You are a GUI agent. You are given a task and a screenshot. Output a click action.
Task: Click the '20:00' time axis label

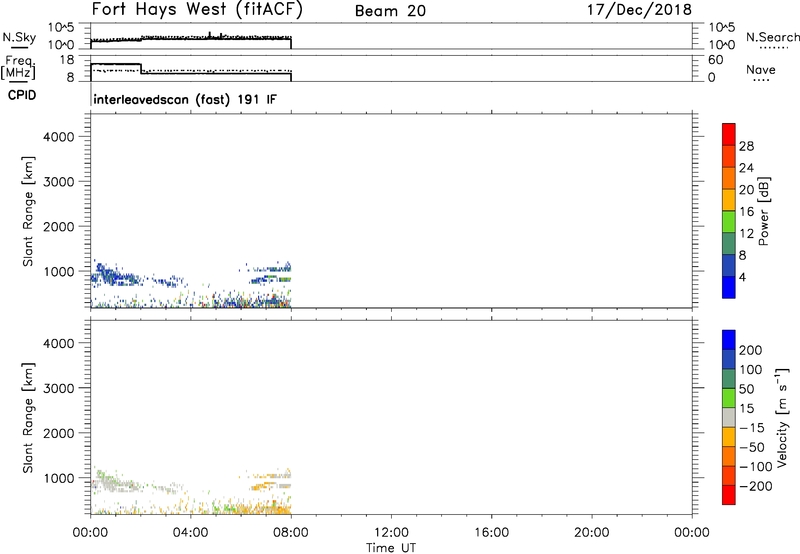[592, 533]
